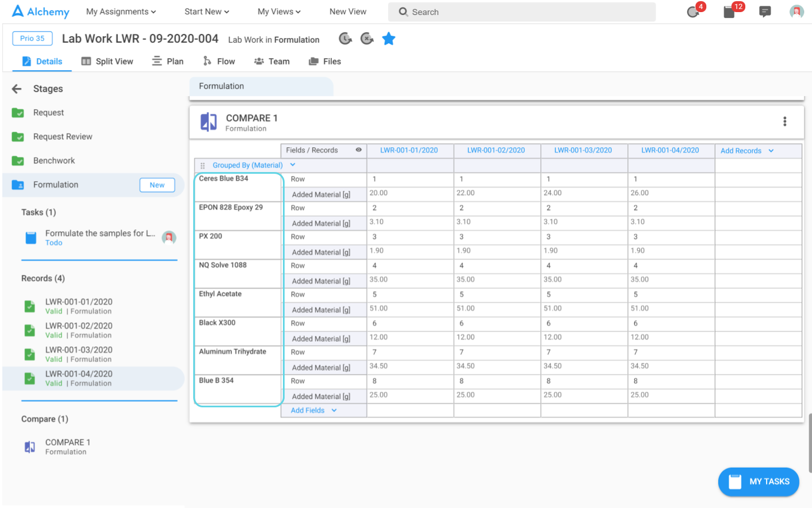
Task: Open the LWR-001-03/2020 column link
Action: pyautogui.click(x=583, y=150)
